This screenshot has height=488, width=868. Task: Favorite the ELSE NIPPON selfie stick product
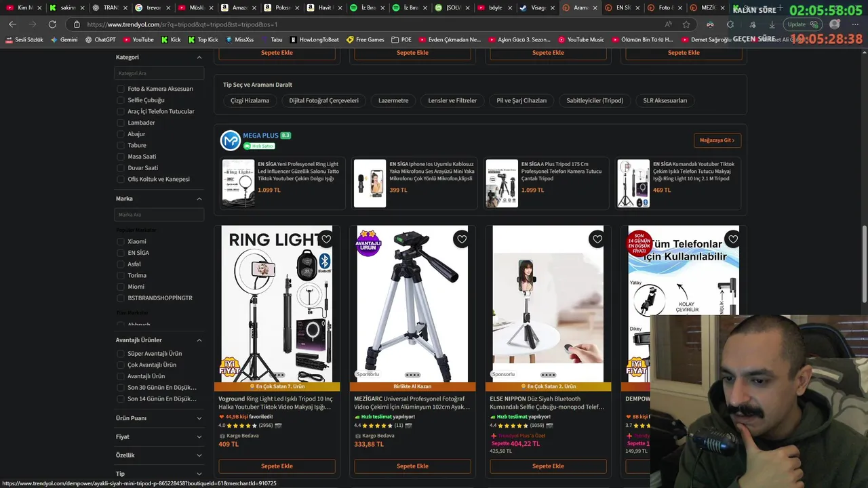pos(597,239)
